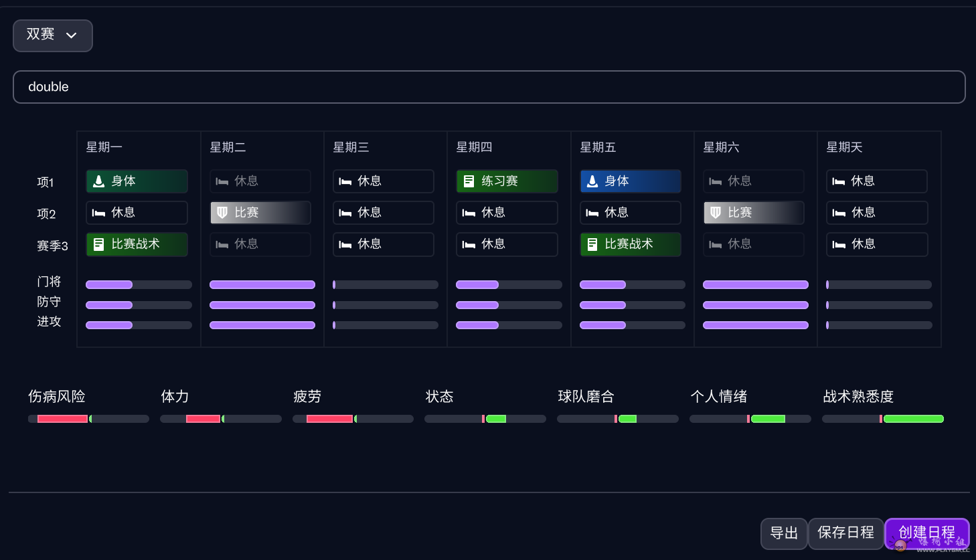Click the bed icon in Sunday's third 休息 slot
976x560 pixels.
(x=839, y=245)
